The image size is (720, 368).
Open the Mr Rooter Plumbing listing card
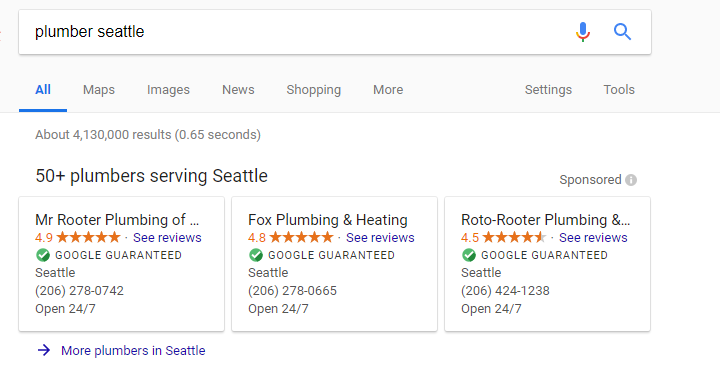[x=122, y=264]
